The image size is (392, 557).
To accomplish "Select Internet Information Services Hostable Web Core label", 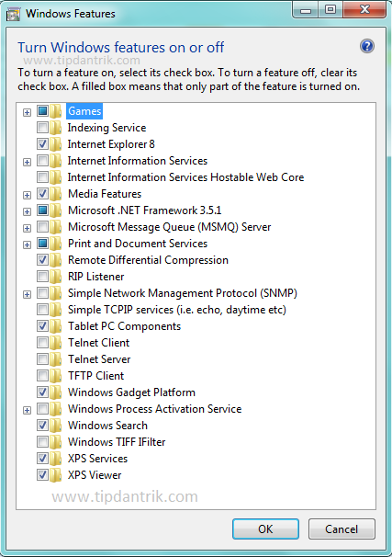I will click(x=185, y=177).
